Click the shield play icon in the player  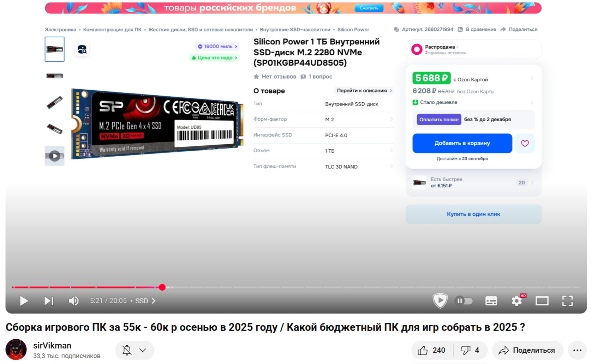(x=440, y=301)
